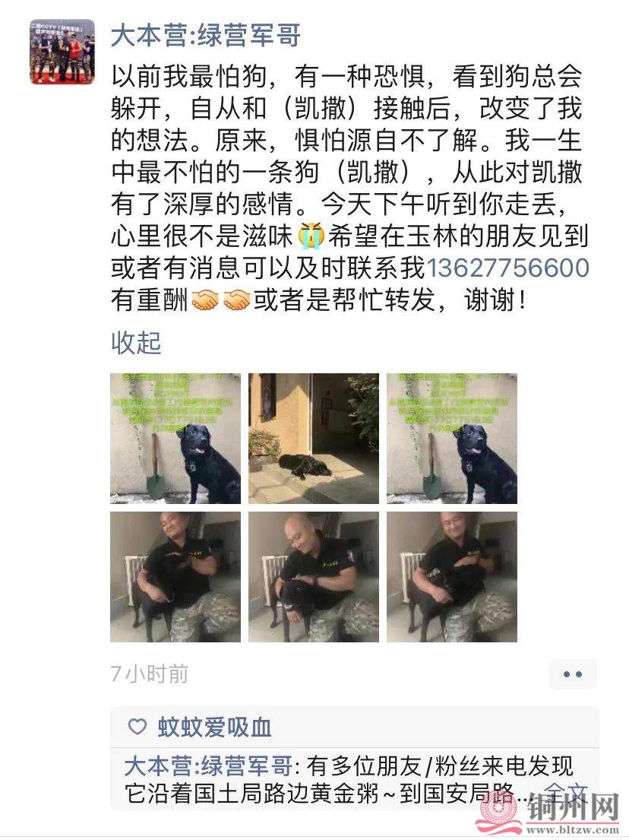Open liker name 蚊蚊爱吸血

click(215, 727)
